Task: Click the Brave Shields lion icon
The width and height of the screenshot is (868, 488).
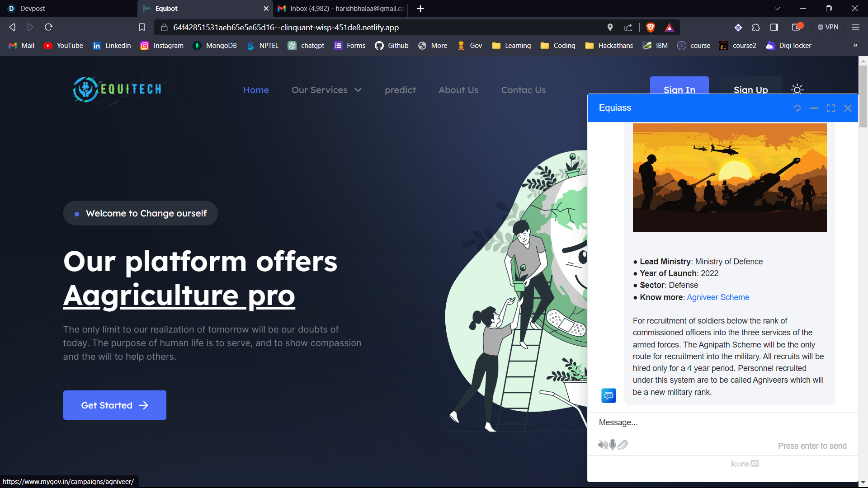Action: point(651,28)
